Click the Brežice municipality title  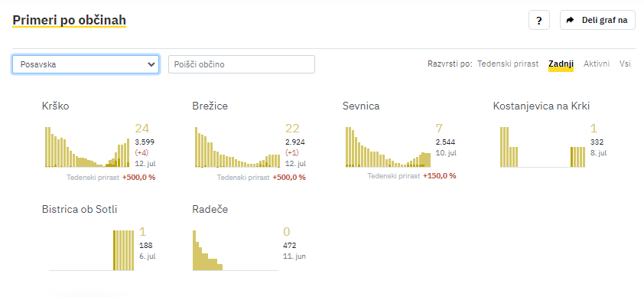[210, 106]
